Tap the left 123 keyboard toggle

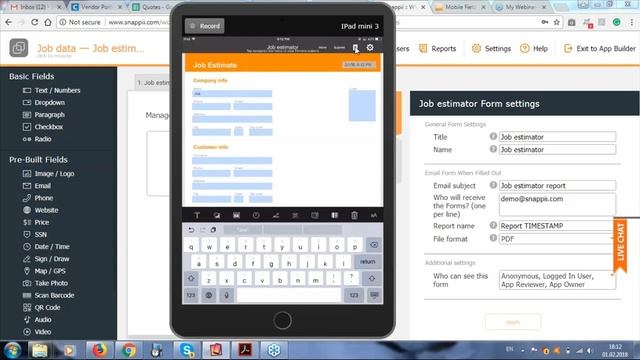pyautogui.click(x=191, y=295)
